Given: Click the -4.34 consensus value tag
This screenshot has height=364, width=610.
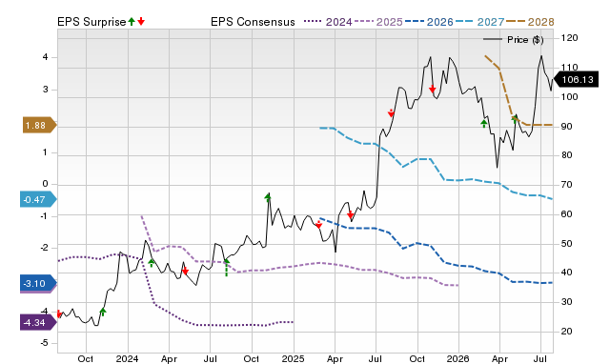Looking at the screenshot, I should (38, 322).
